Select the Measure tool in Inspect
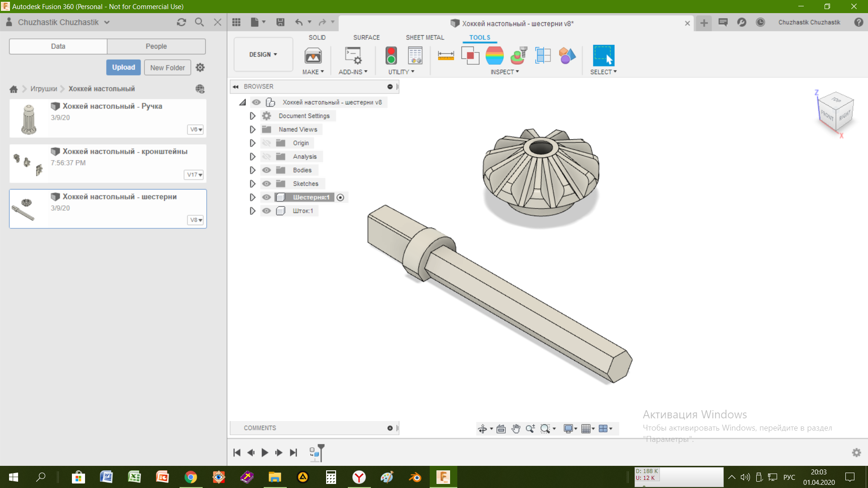 [x=446, y=56]
